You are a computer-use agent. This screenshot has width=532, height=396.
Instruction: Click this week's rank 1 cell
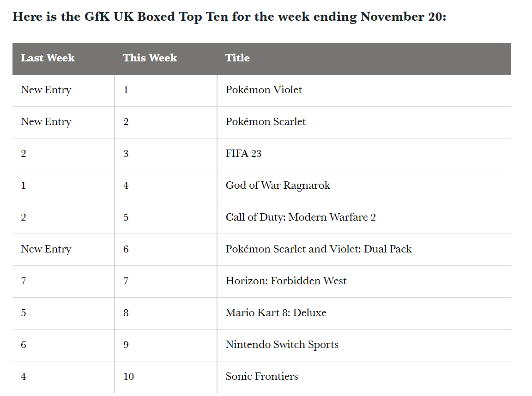pyautogui.click(x=126, y=90)
